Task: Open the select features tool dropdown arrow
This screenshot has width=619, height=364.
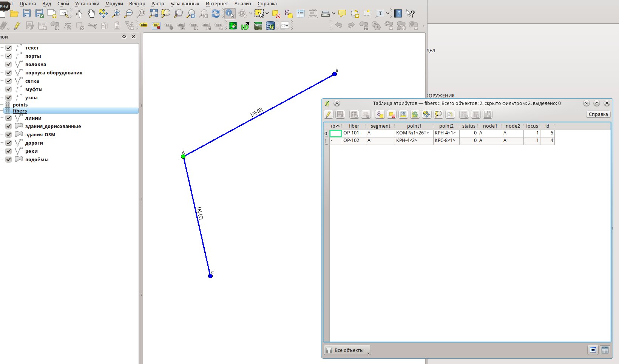Action: [267, 14]
